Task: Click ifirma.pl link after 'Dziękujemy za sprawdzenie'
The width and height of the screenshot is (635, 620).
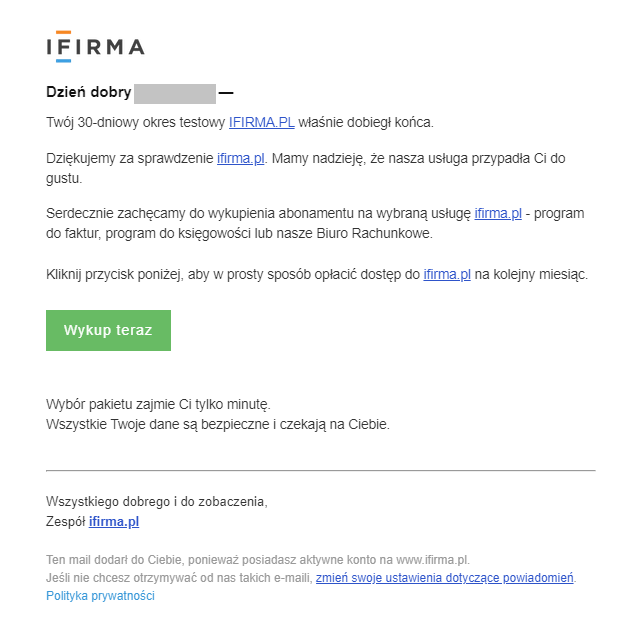Action: point(240,159)
